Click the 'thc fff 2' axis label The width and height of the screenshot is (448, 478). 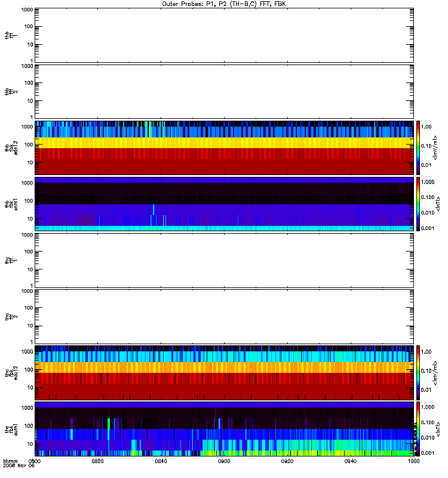(x=11, y=317)
